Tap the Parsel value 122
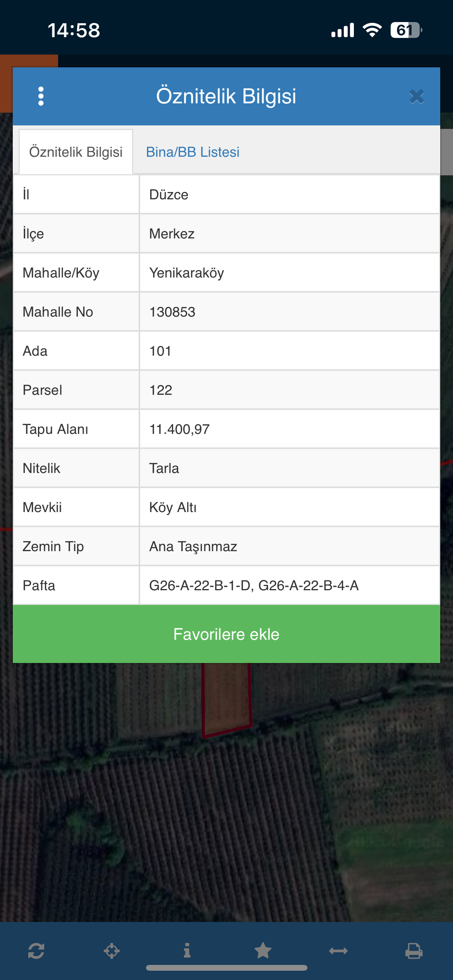 click(x=161, y=390)
